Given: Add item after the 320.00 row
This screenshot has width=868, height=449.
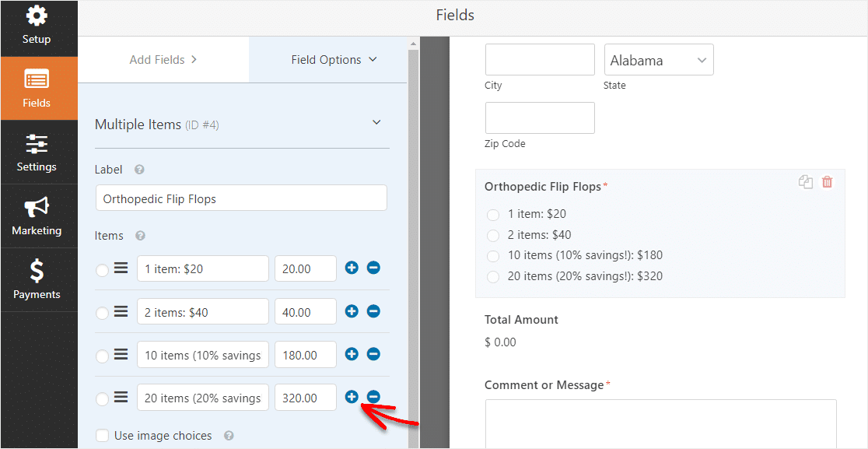Looking at the screenshot, I should pyautogui.click(x=352, y=396).
